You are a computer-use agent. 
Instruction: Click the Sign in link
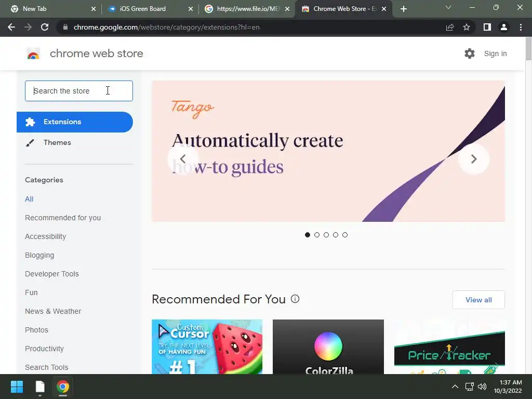[x=495, y=54]
